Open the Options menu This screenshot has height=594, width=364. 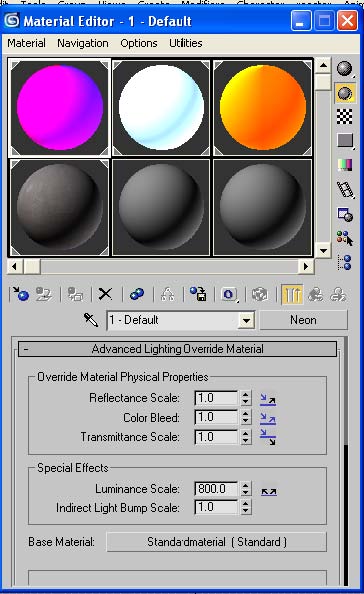[139, 43]
